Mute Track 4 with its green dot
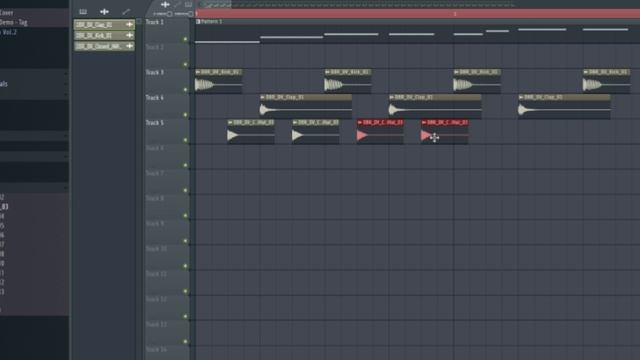The width and height of the screenshot is (640, 360). click(185, 115)
